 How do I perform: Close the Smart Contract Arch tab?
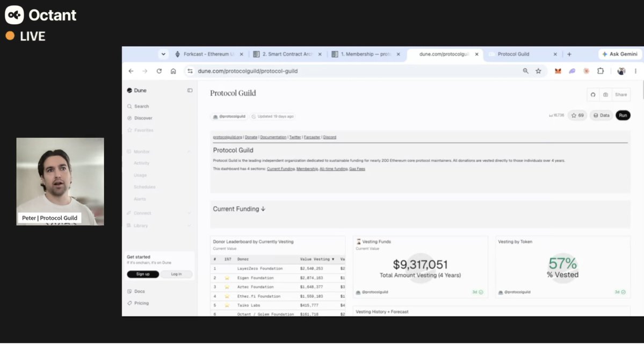point(320,54)
